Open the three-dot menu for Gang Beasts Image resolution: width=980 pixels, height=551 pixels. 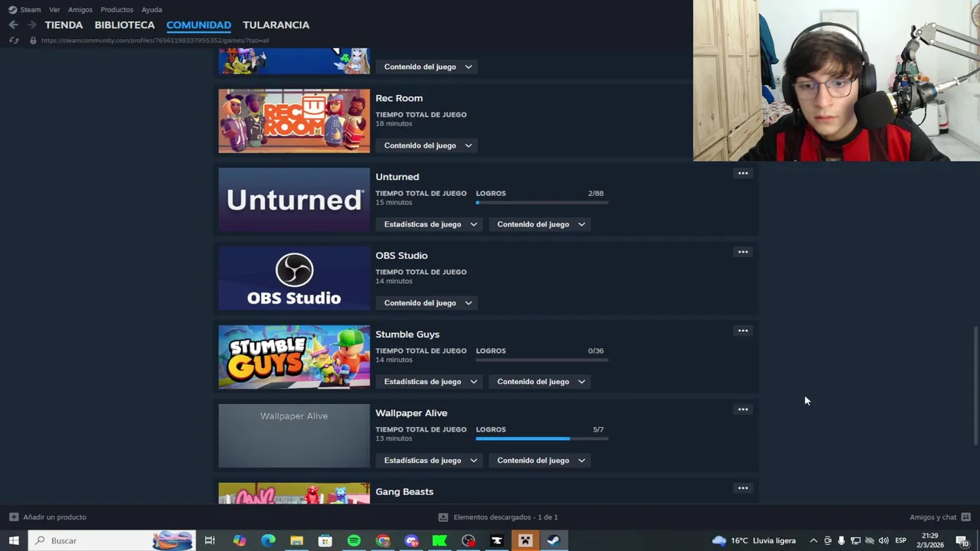743,488
